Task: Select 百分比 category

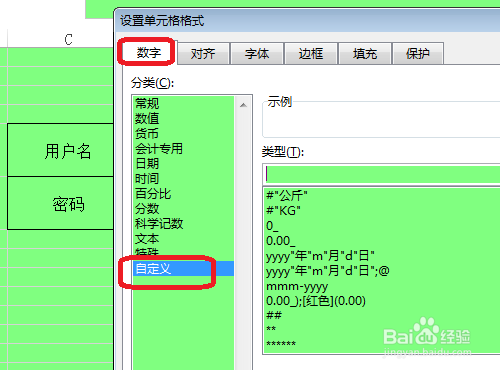Action: click(x=183, y=193)
